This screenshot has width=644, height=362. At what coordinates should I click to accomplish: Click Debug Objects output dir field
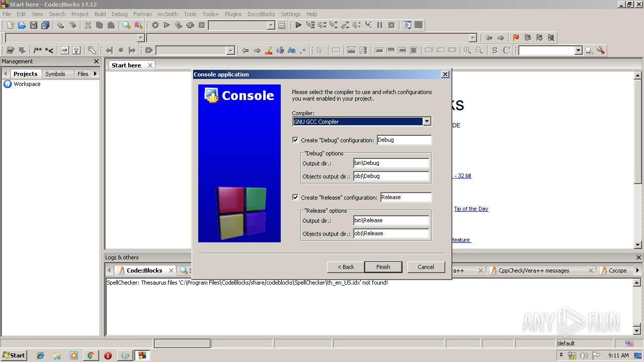tap(391, 176)
